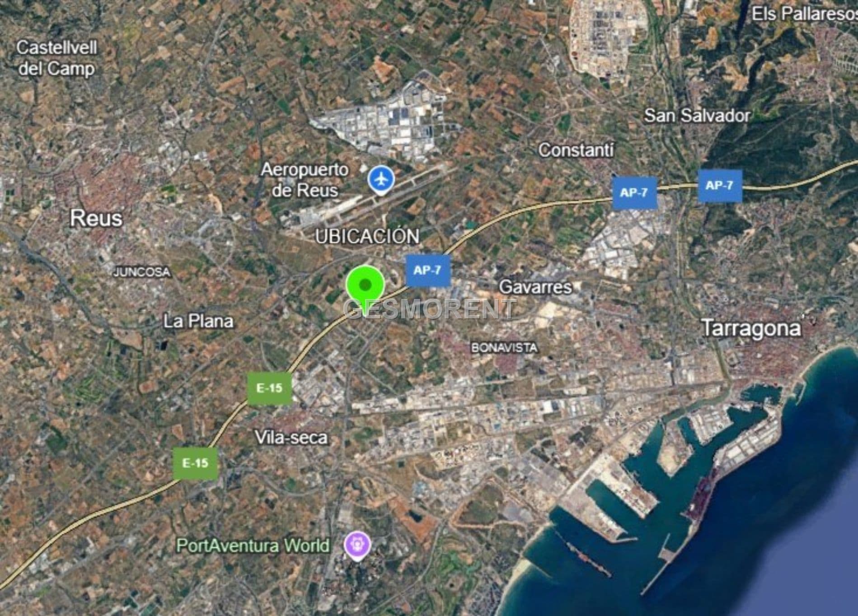Select the La Plana label
Viewport: 858px width, 616px height.
pyautogui.click(x=198, y=322)
